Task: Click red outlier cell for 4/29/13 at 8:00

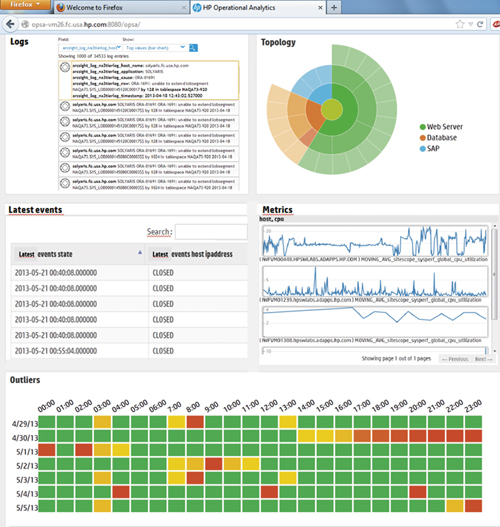Action: click(195, 422)
